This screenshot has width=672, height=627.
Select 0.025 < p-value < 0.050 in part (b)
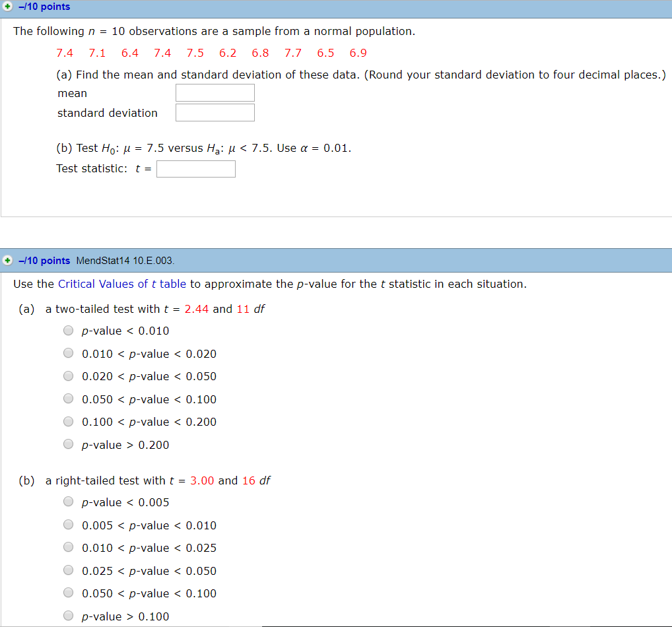[x=68, y=570]
